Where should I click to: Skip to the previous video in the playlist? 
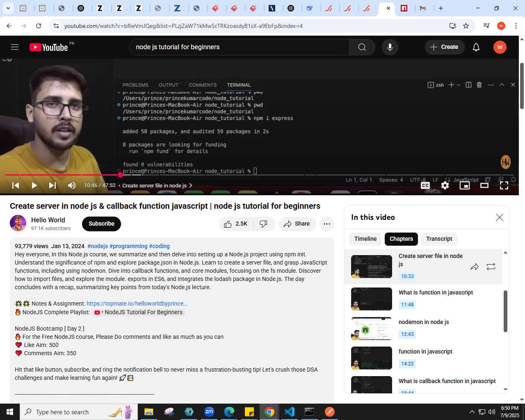click(16, 185)
